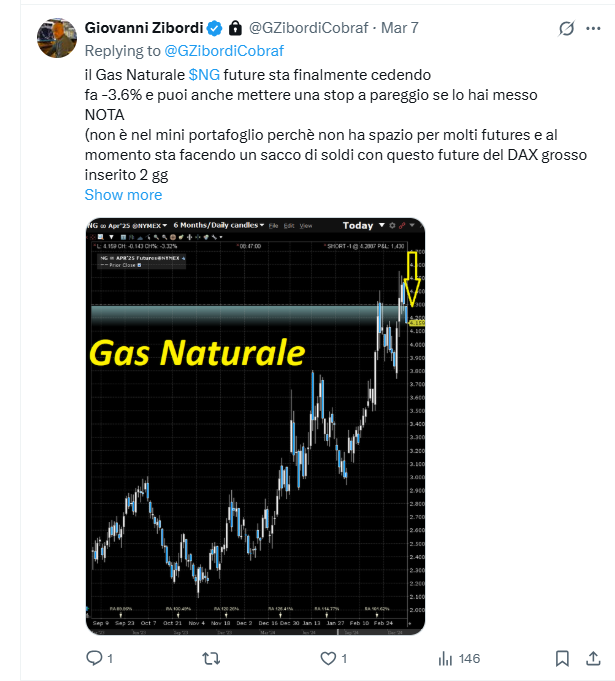Like the tweet with the heart icon
Image resolution: width=615 pixels, height=681 pixels.
(x=327, y=658)
